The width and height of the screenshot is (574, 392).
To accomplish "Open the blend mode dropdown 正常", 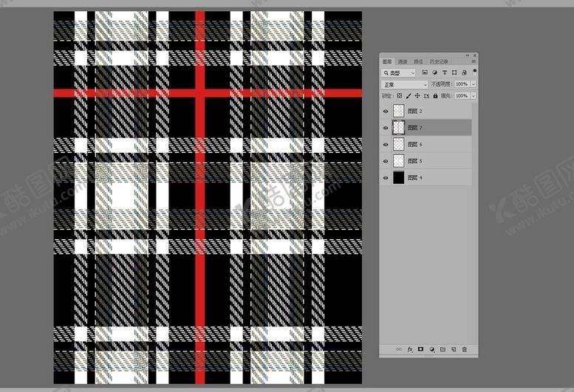I will (x=405, y=85).
